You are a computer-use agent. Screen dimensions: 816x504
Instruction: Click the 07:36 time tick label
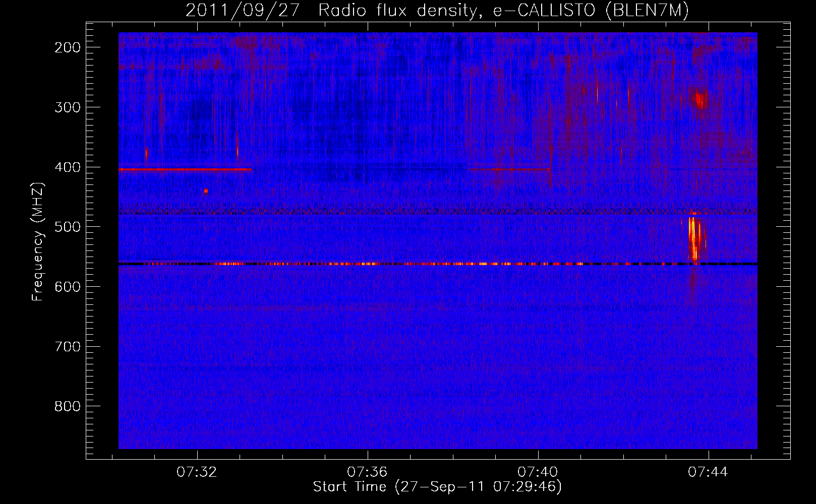click(x=367, y=472)
